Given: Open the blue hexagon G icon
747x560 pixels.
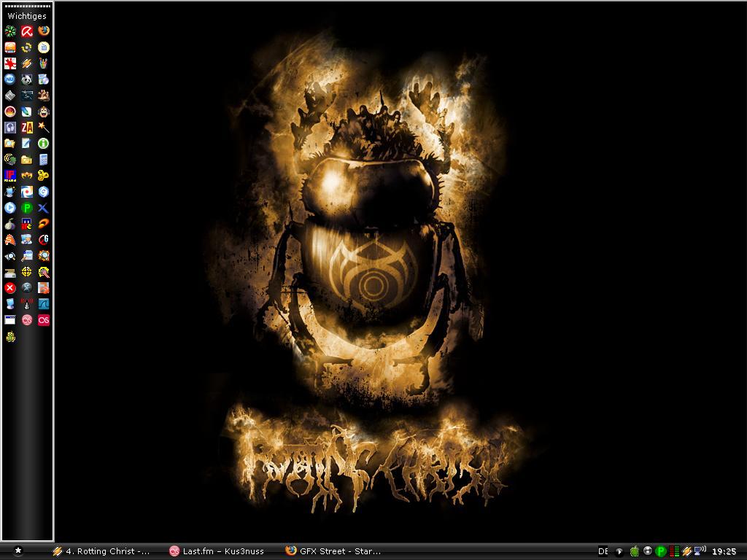Looking at the screenshot, I should [43, 192].
